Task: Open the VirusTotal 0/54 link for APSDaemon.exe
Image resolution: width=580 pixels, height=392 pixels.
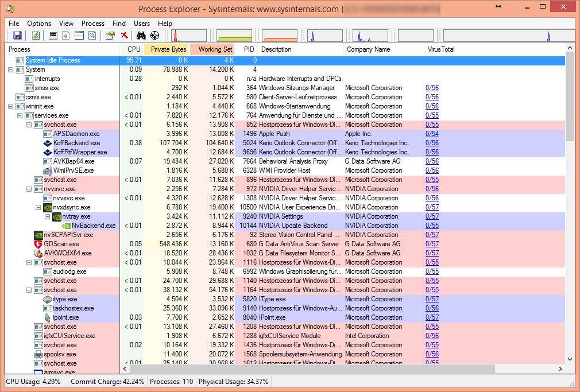Action: coord(432,134)
